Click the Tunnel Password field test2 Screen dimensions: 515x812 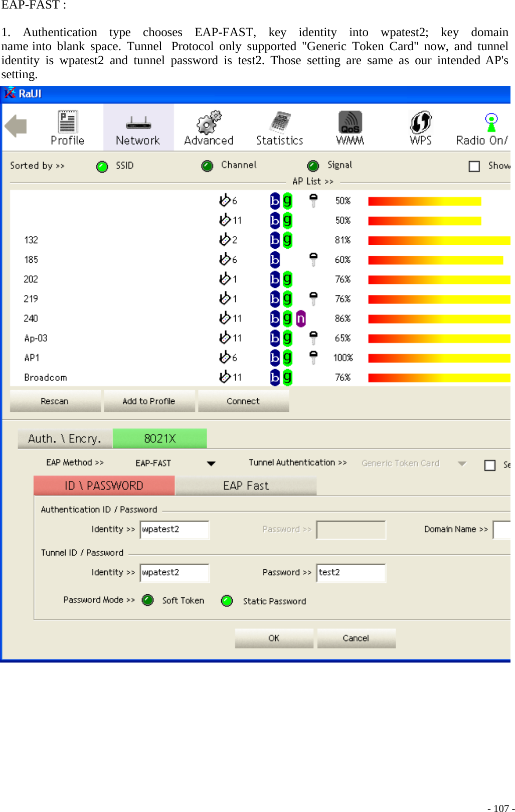pos(351,573)
